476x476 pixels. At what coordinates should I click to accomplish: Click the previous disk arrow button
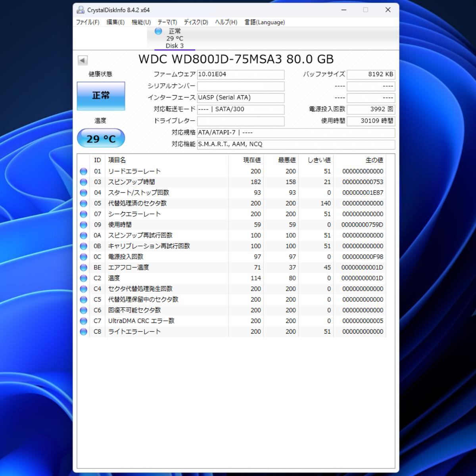point(83,60)
